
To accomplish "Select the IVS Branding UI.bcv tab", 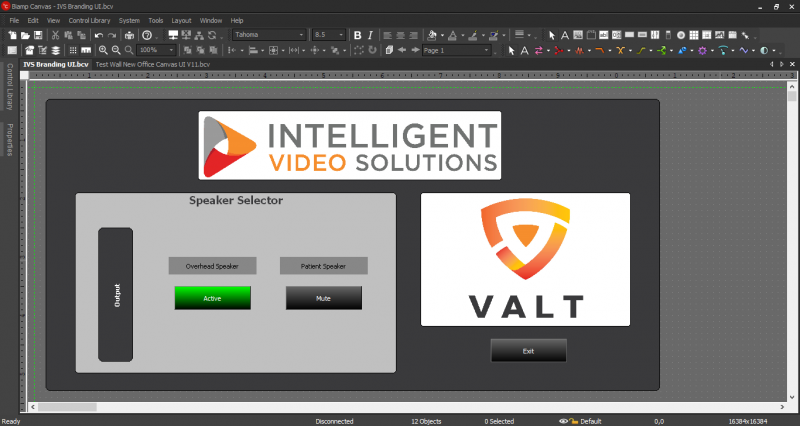I will click(56, 64).
